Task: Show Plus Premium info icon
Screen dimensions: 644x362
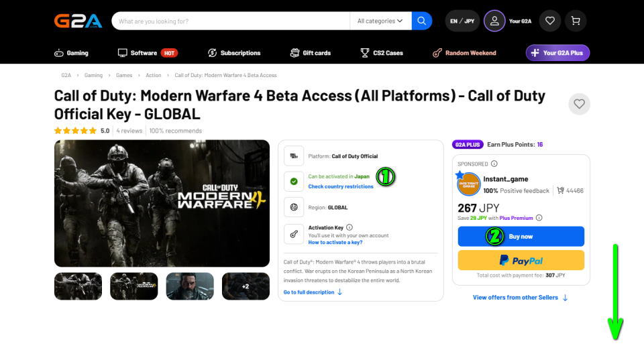Action: coord(539,218)
